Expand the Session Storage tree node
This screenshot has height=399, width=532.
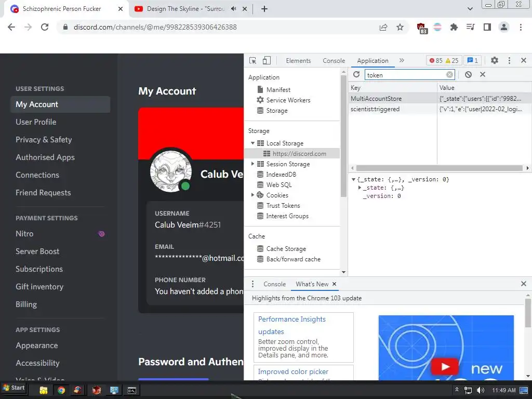tap(252, 164)
